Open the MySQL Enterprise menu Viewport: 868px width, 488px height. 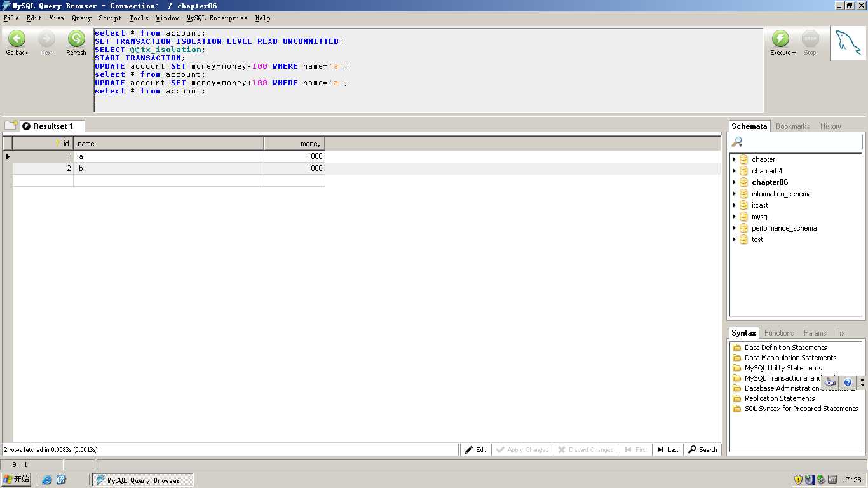pyautogui.click(x=217, y=18)
